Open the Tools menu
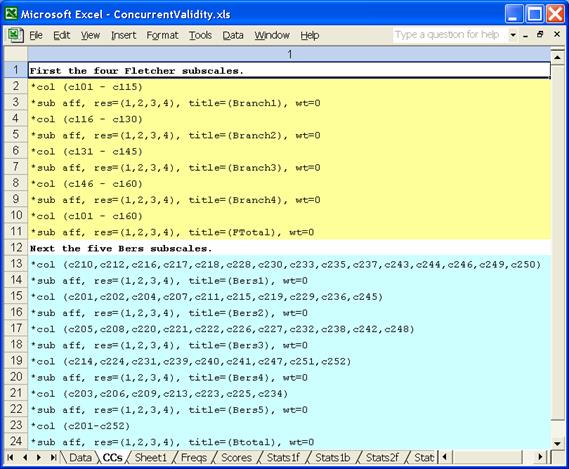Image resolution: width=569 pixels, height=469 pixels. pyautogui.click(x=200, y=35)
